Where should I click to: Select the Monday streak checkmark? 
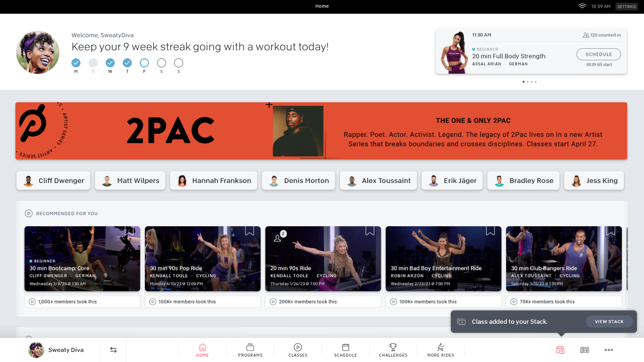click(x=76, y=63)
